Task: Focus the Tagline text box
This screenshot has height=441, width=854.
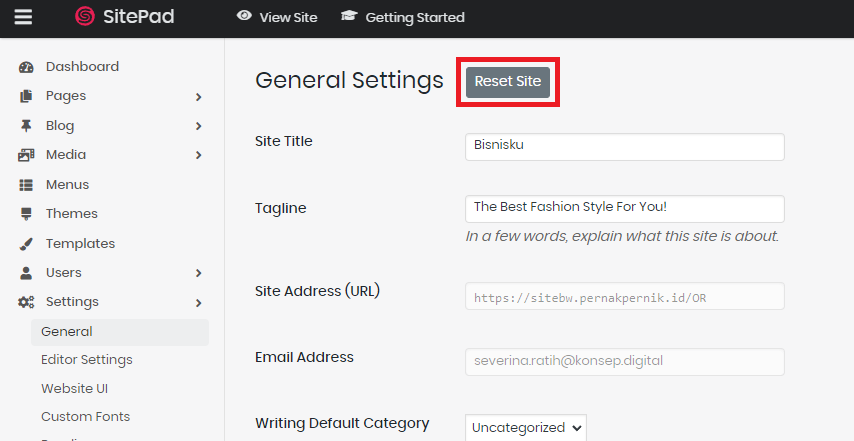Action: (624, 208)
